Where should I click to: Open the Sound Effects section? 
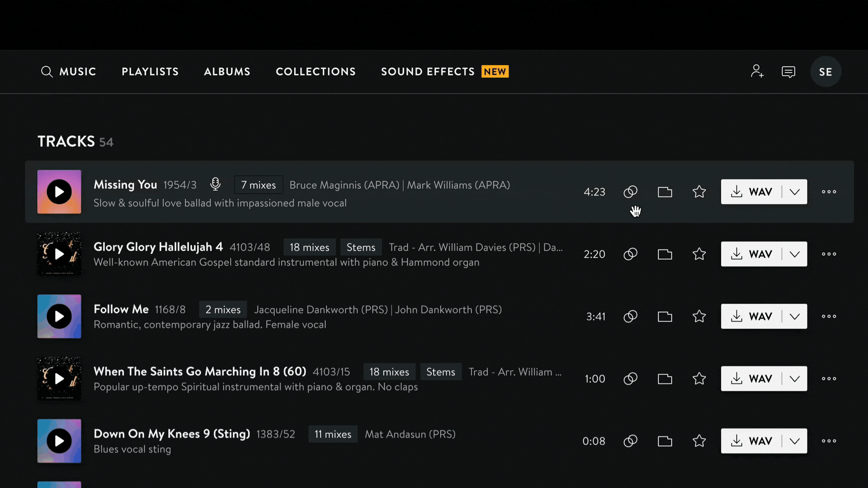[x=428, y=71]
